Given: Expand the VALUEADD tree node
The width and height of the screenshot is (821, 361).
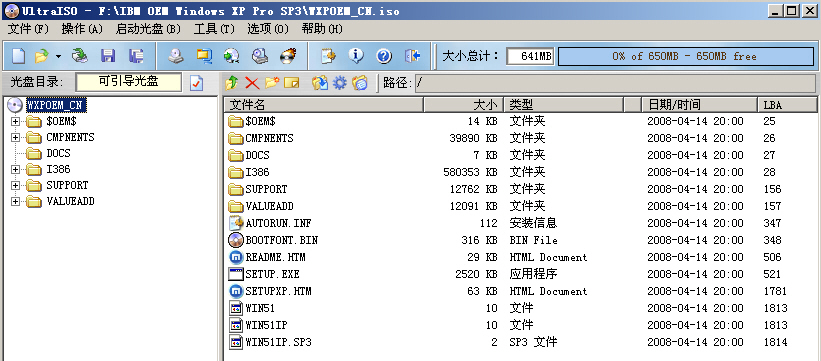Looking at the screenshot, I should click(x=15, y=201).
